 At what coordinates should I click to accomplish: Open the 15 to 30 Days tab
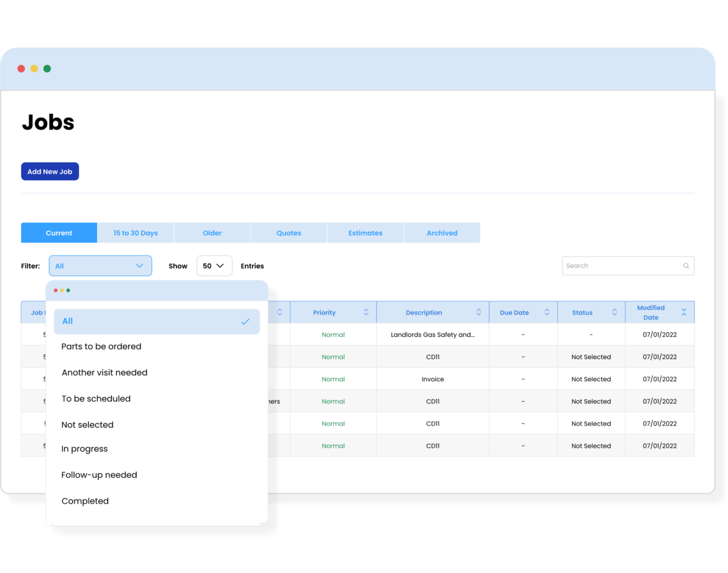[135, 233]
